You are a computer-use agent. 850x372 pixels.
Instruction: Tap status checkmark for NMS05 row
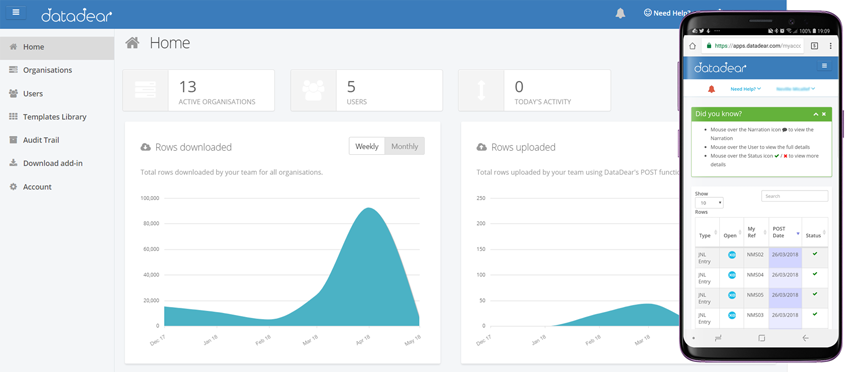click(815, 294)
